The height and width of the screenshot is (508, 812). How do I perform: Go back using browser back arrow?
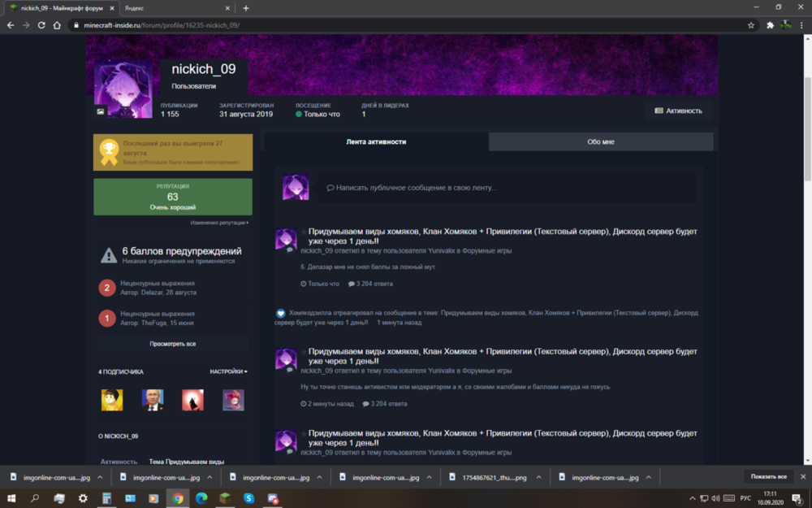click(11, 25)
